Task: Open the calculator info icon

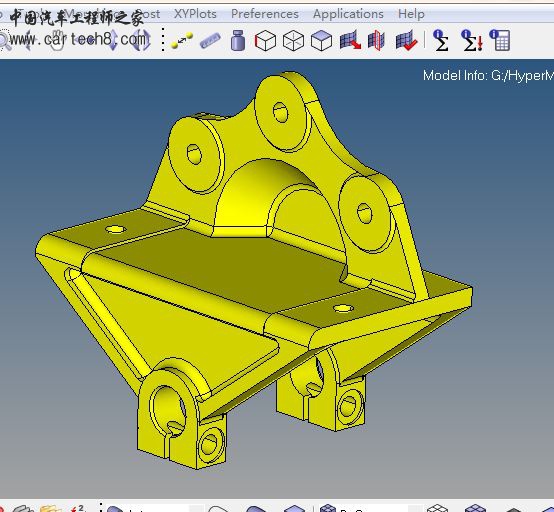Action: [x=500, y=40]
